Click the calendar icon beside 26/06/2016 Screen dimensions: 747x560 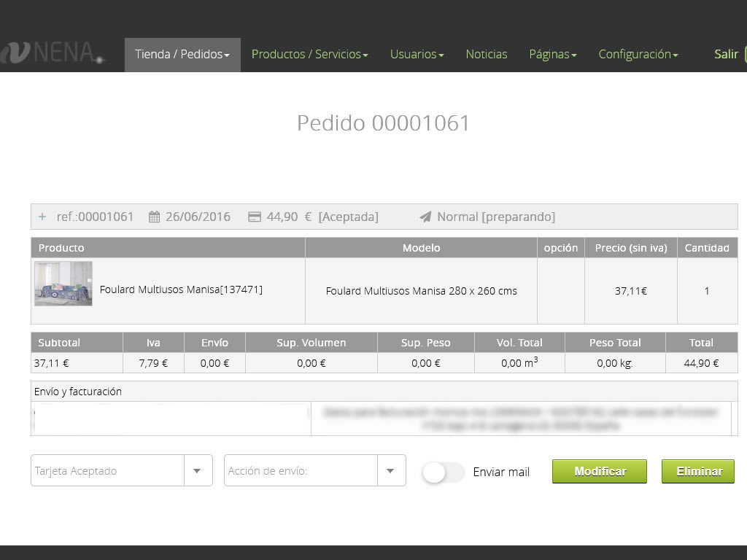(x=154, y=217)
